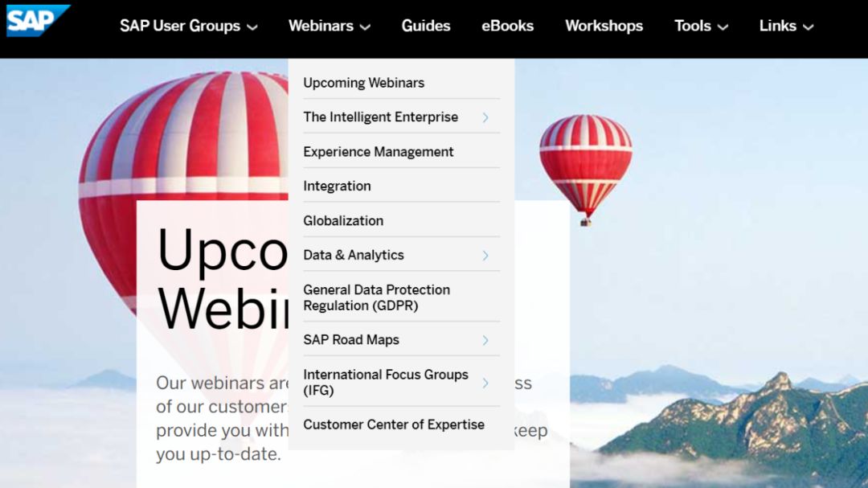This screenshot has height=488, width=868.
Task: Choose Data & Analytics entry
Action: pyautogui.click(x=353, y=256)
